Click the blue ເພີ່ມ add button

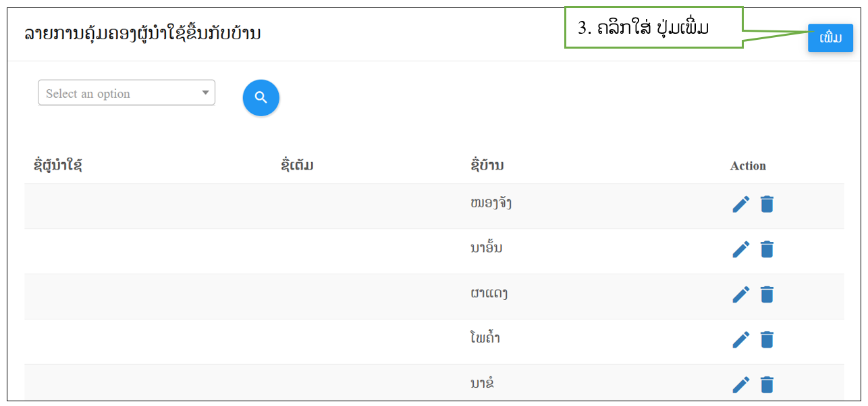click(830, 38)
